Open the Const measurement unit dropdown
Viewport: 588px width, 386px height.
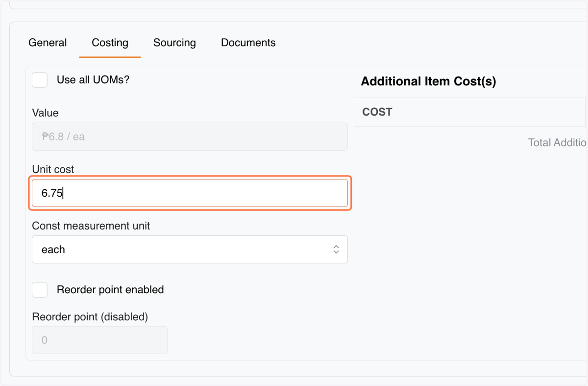[190, 249]
